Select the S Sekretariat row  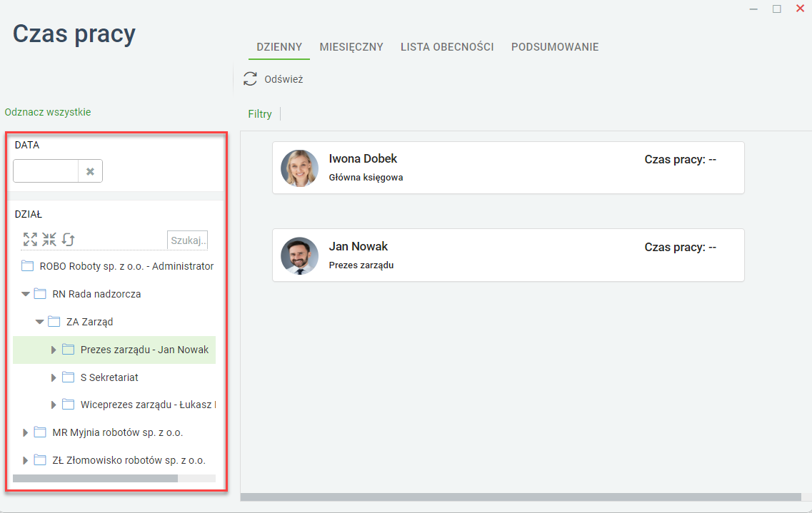[x=114, y=377]
